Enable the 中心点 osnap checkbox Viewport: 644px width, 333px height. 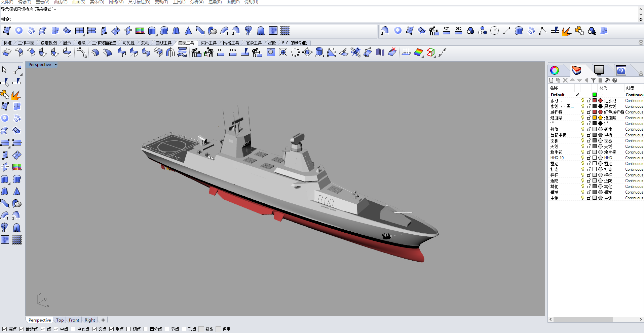pos(73,329)
